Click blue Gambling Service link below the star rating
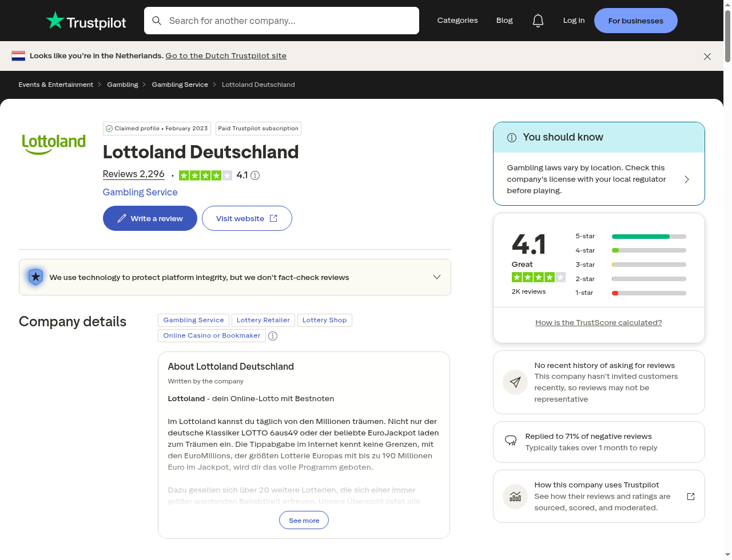 coord(140,193)
